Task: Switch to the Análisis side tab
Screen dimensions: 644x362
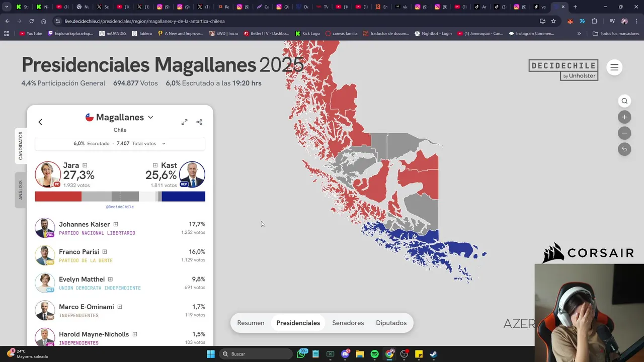Action: pyautogui.click(x=21, y=190)
